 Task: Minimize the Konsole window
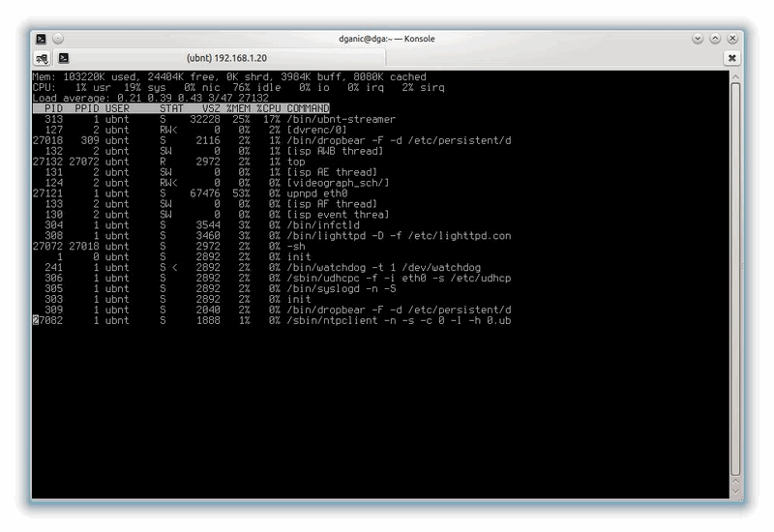click(697, 39)
